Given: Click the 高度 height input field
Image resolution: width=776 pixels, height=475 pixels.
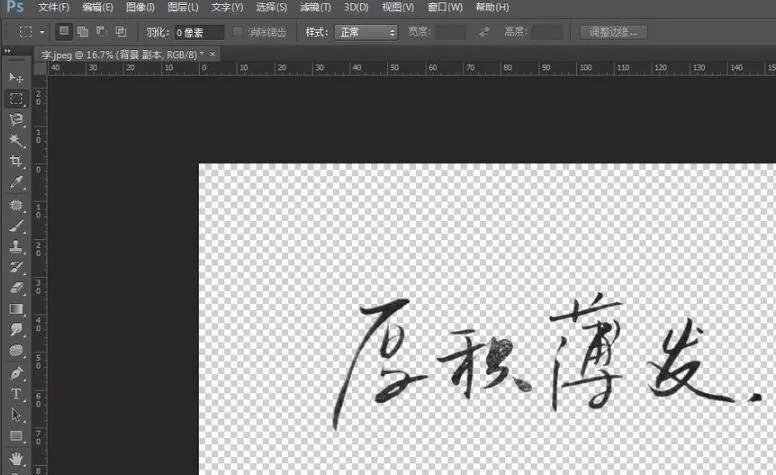Looking at the screenshot, I should (547, 33).
